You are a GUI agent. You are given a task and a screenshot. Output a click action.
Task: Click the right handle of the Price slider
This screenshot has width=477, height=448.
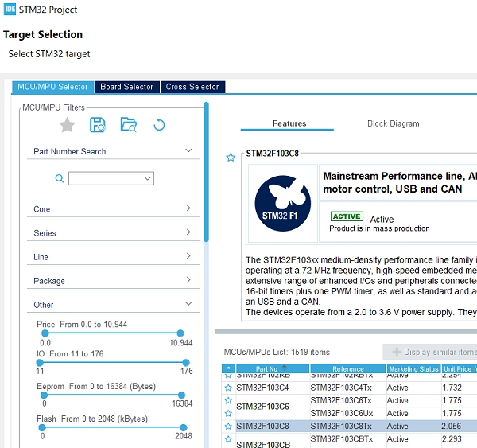coord(180,333)
